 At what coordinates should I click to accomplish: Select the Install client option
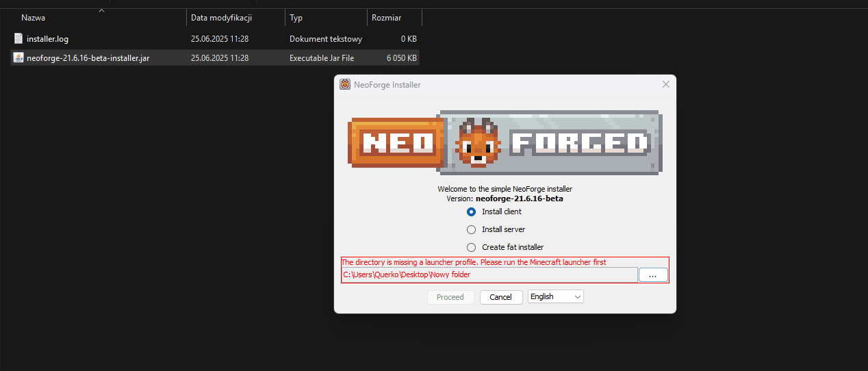tap(471, 212)
